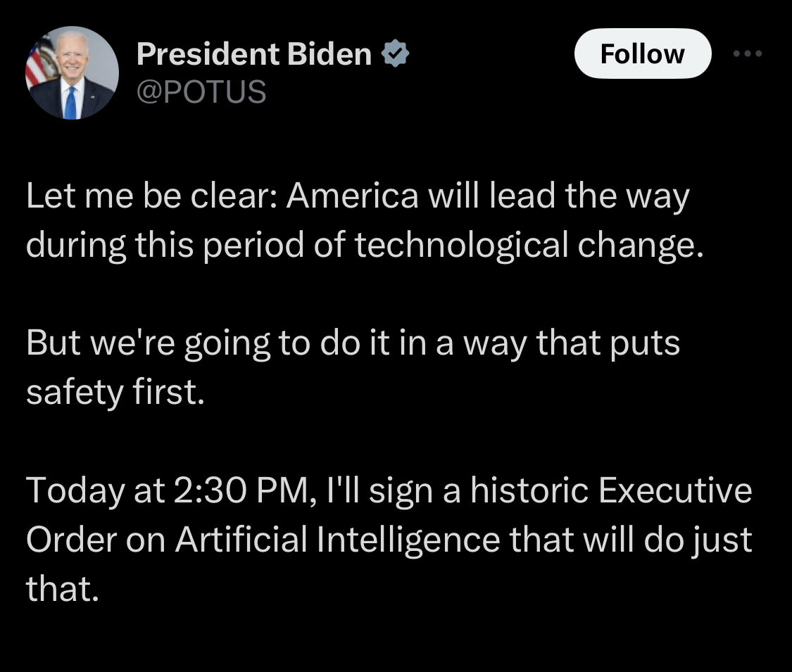792x672 pixels.
Task: Click the phrase 'technological change' in tweet
Action: 528,245
